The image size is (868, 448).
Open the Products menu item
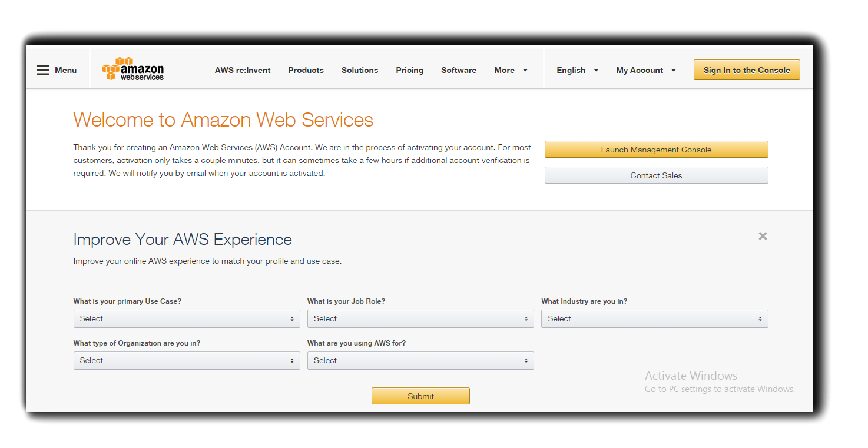306,70
